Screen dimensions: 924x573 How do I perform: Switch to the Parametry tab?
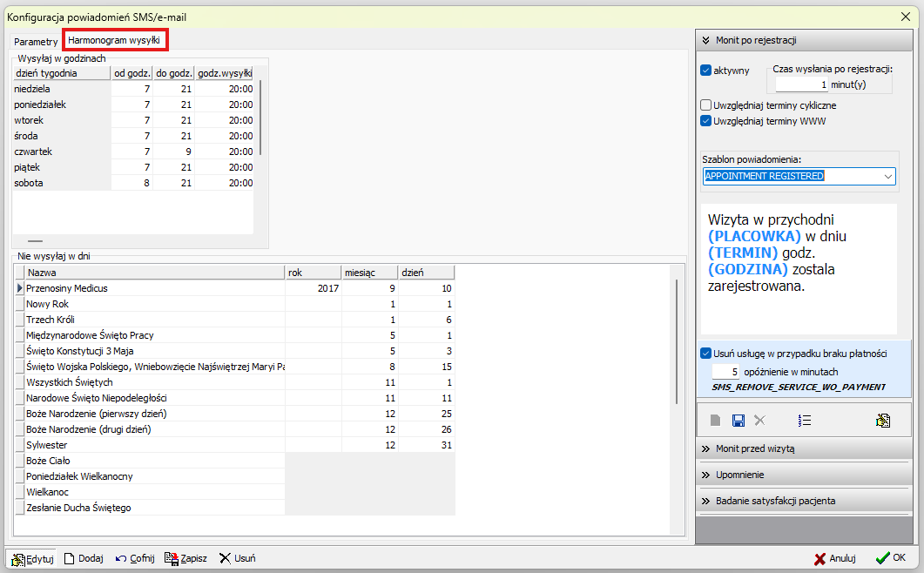click(x=36, y=42)
